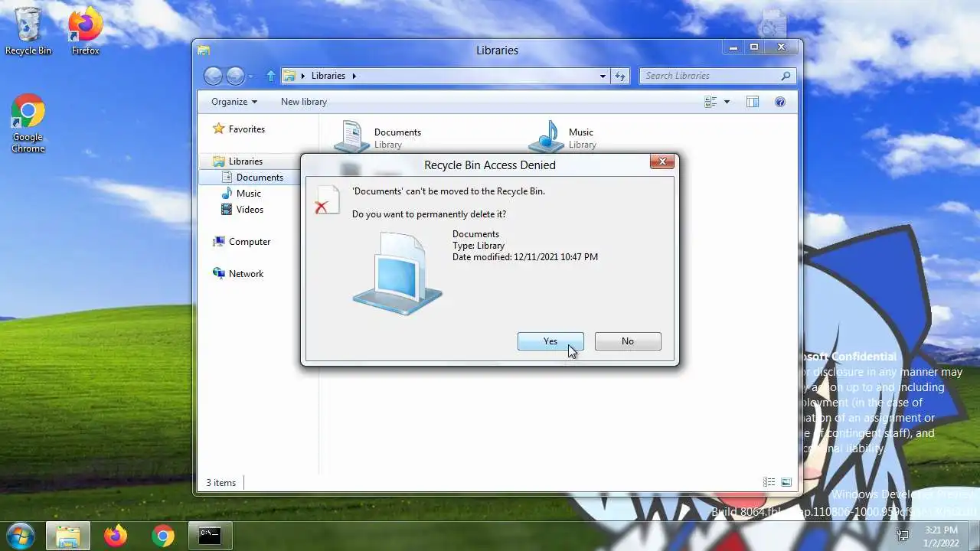The image size is (980, 551).
Task: Go up one folder level
Action: [270, 76]
